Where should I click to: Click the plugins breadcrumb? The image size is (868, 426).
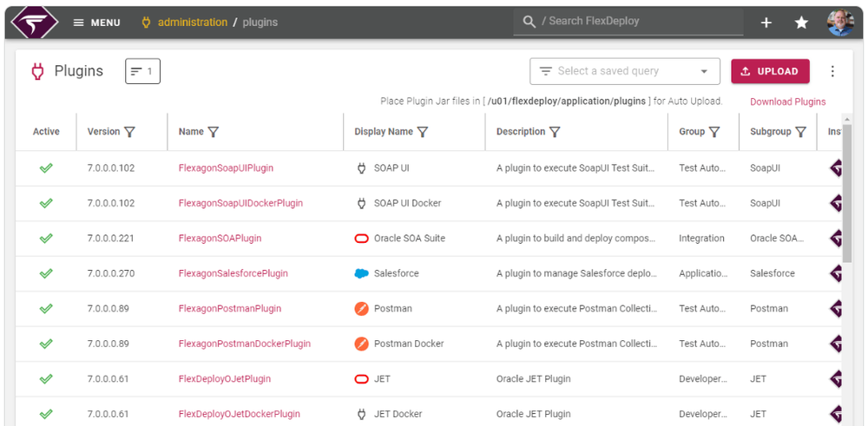tap(260, 23)
